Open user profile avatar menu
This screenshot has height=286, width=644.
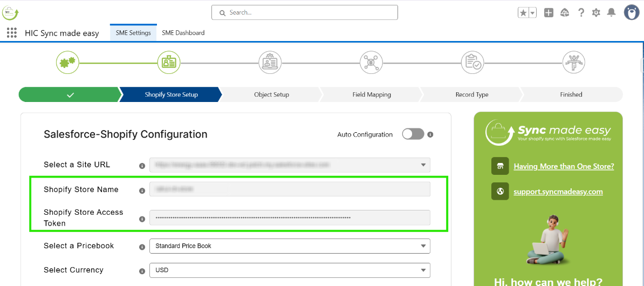[631, 13]
